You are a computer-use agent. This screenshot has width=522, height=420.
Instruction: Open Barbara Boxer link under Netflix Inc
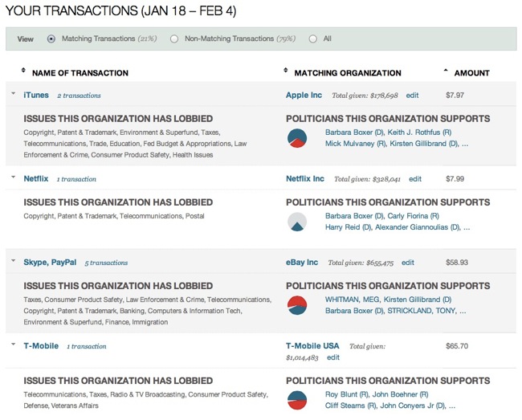coord(354,216)
